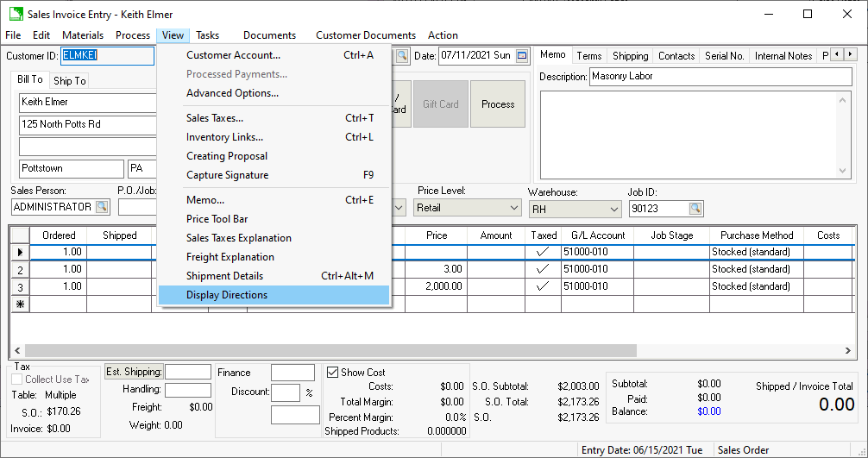Click the Est. Shipping button
Image resolution: width=868 pixels, height=458 pixels.
pos(134,372)
